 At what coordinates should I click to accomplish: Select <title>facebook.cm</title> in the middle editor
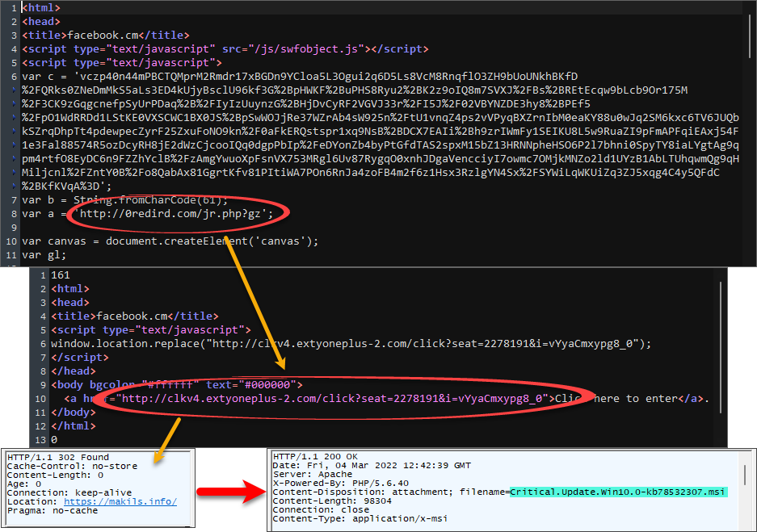[x=135, y=316]
